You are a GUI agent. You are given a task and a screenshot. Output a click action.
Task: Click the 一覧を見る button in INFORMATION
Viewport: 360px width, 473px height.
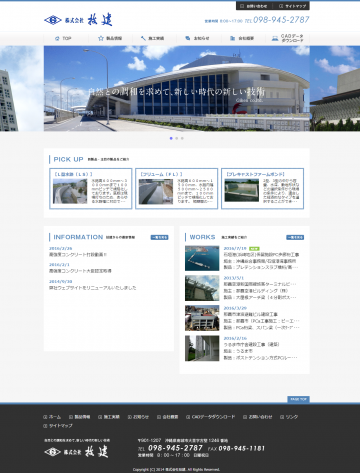tap(159, 237)
